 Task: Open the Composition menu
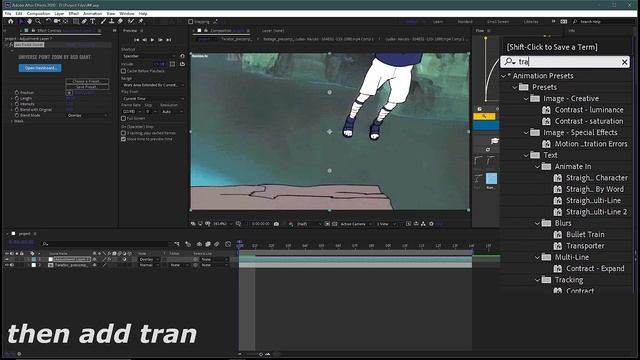[x=38, y=13]
